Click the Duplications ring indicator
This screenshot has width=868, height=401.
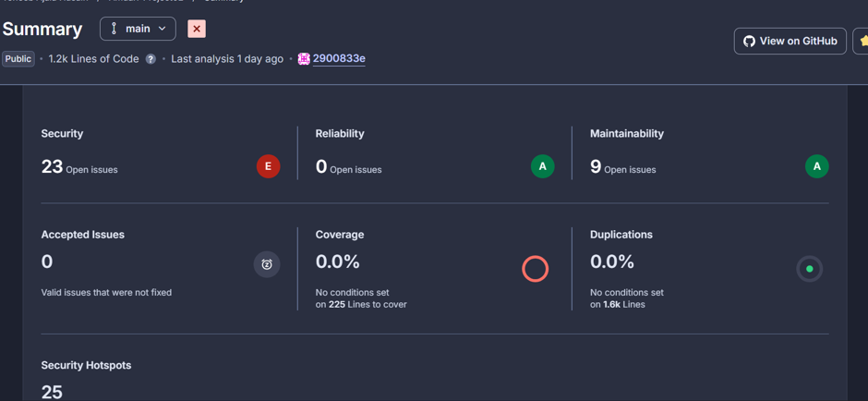pos(809,269)
